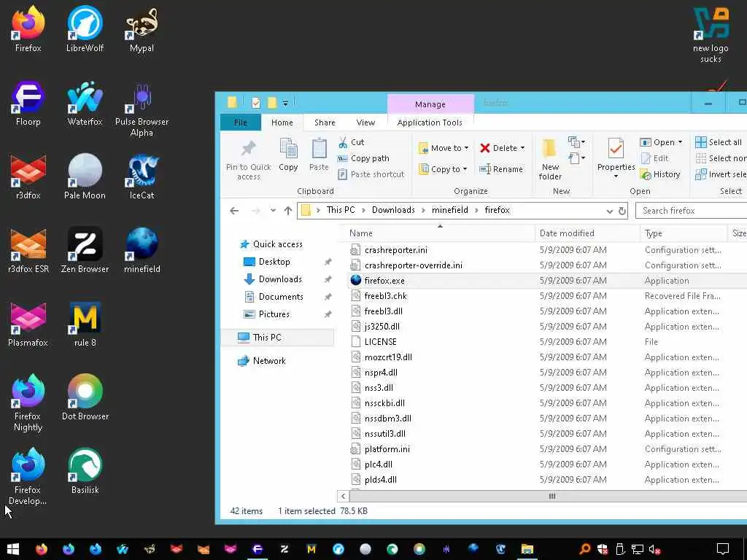Expand the Properties dropdown
The height and width of the screenshot is (560, 747).
coord(616,176)
